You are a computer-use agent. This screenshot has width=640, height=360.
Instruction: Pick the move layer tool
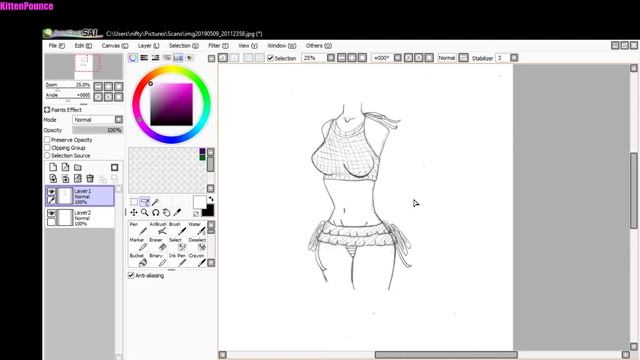click(x=133, y=212)
